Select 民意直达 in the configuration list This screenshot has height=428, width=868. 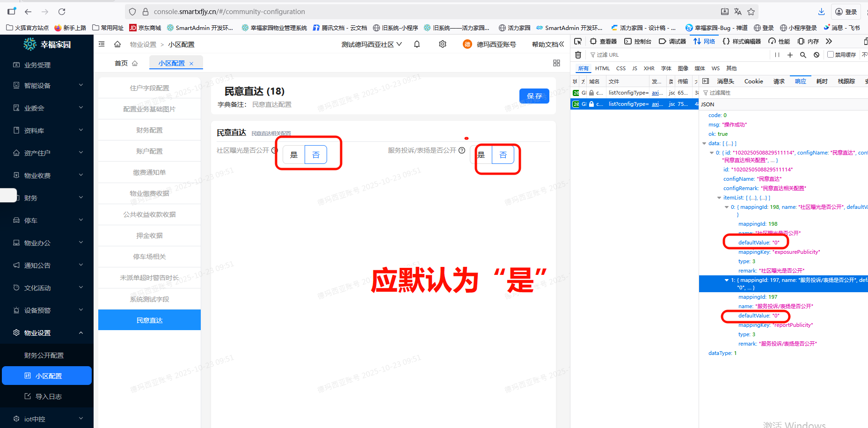click(149, 320)
